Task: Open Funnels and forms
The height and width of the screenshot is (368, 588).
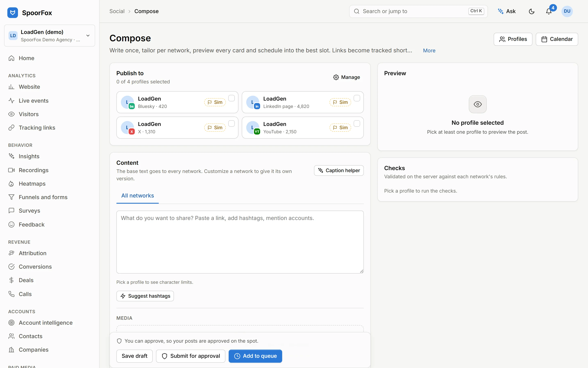Action: coord(50,197)
